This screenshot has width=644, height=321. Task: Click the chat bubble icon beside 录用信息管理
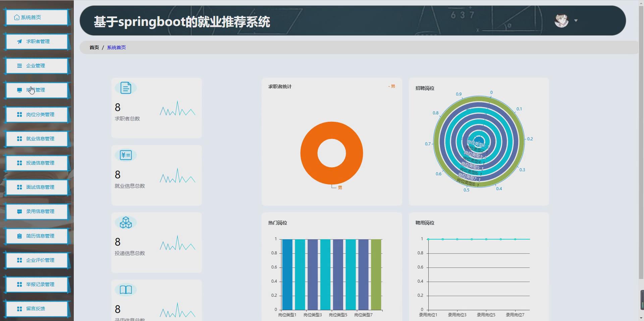point(19,212)
